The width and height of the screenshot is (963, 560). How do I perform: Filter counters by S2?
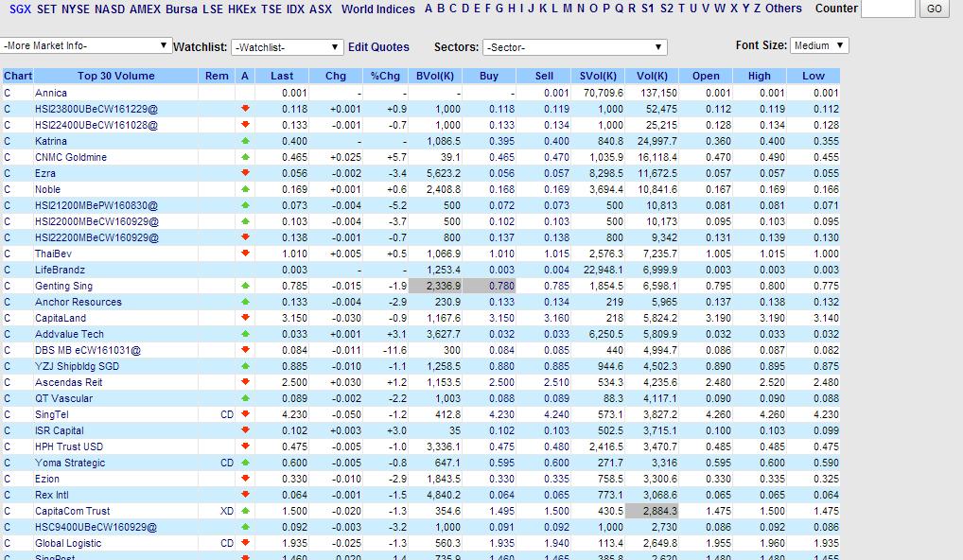pos(667,9)
